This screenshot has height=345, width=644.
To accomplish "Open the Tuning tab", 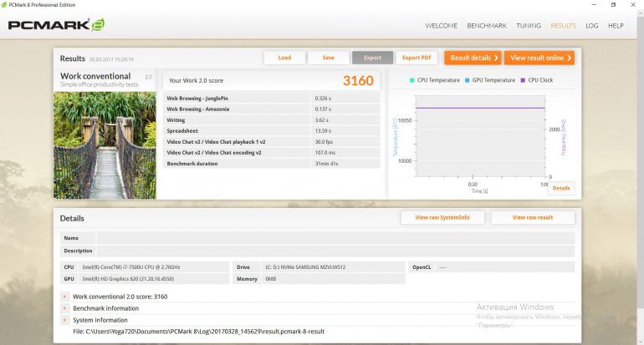I will [x=529, y=25].
